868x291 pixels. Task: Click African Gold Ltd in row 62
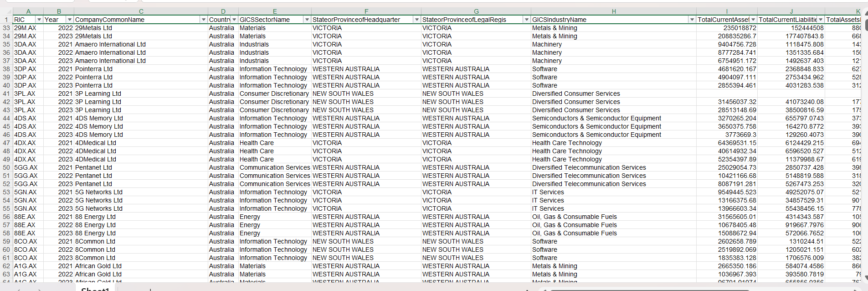98,266
